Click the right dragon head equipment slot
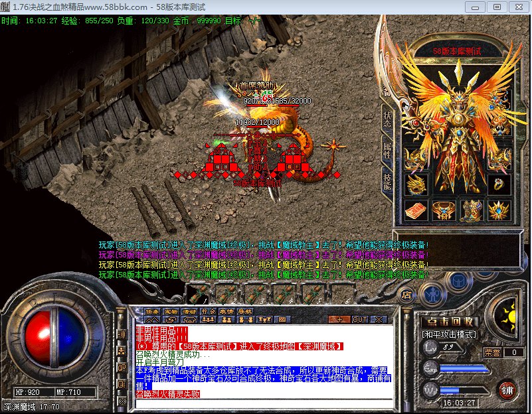This screenshot has width=532, height=414. 499,159
